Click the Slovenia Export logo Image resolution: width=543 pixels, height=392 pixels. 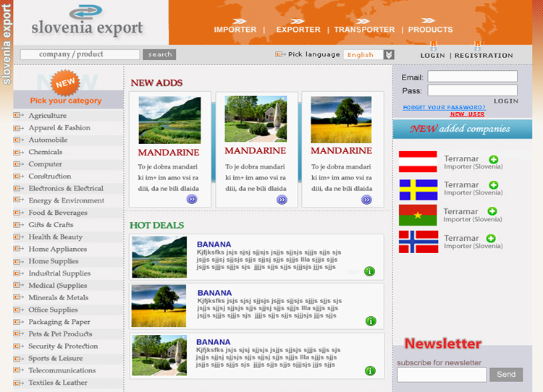[88, 22]
